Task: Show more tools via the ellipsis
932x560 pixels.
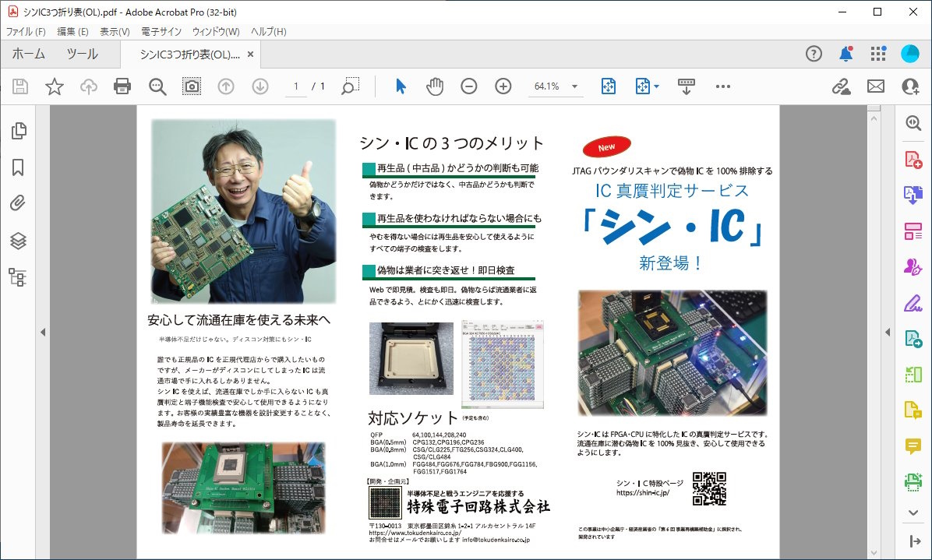Action: 723,86
